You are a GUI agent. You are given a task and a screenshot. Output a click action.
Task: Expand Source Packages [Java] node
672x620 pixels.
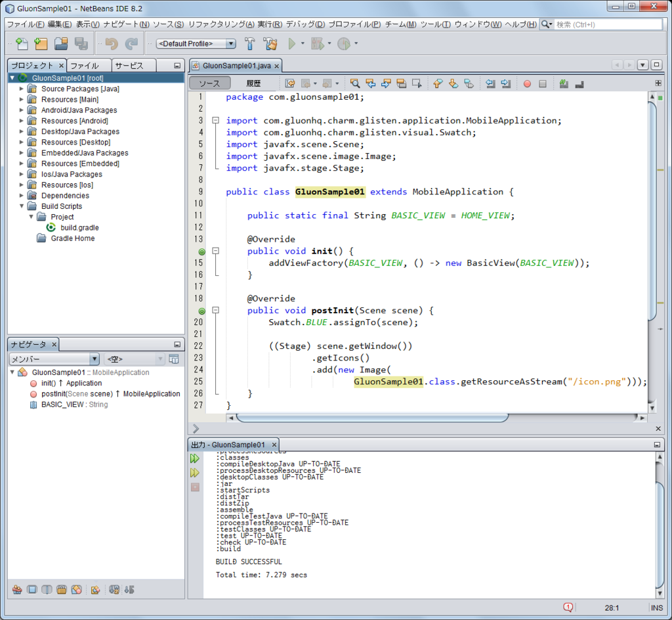(x=22, y=89)
